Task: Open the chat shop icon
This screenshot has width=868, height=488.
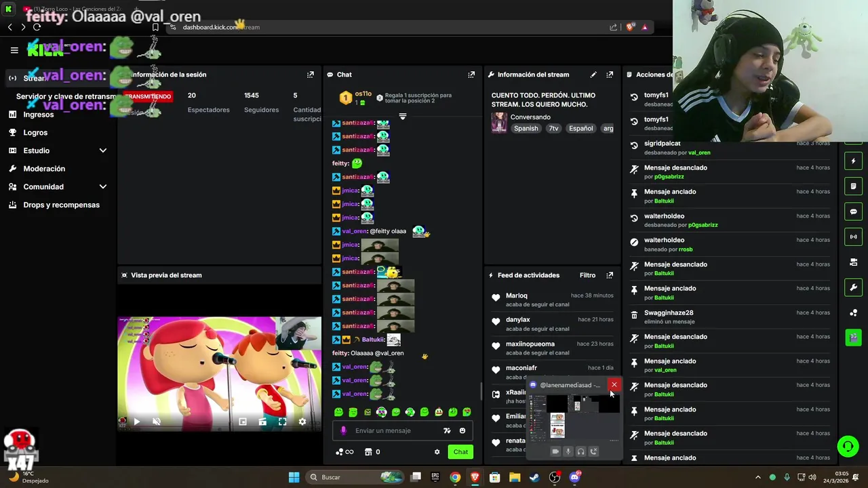Action: point(368,452)
